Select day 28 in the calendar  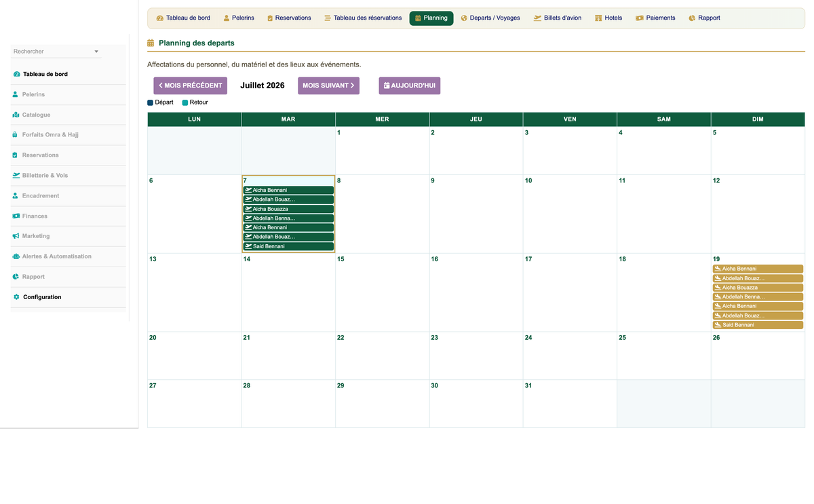coord(288,404)
